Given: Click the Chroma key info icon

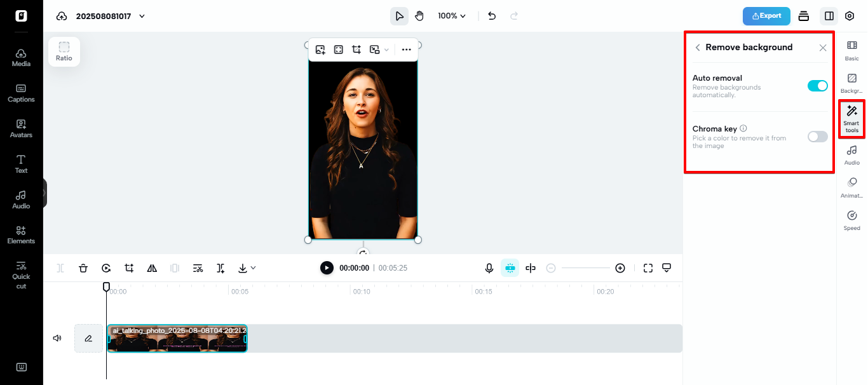Looking at the screenshot, I should pyautogui.click(x=743, y=128).
